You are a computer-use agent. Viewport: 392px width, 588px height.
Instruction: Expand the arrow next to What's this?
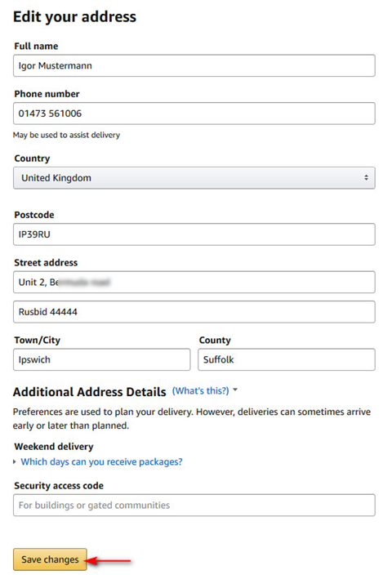[x=235, y=390]
